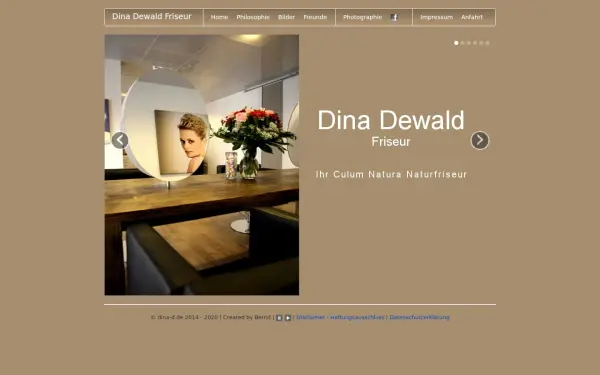
Task: Open the Impressum menu item
Action: coord(437,17)
